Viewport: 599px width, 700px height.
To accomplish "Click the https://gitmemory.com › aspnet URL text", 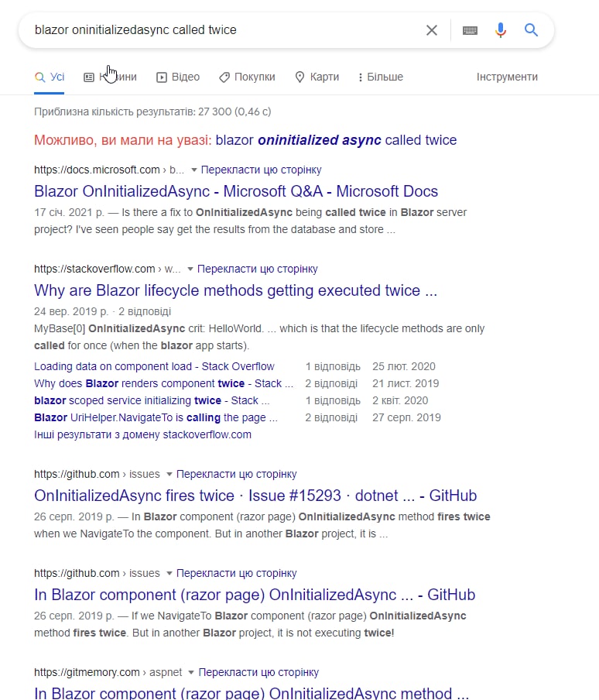I will pos(108,672).
